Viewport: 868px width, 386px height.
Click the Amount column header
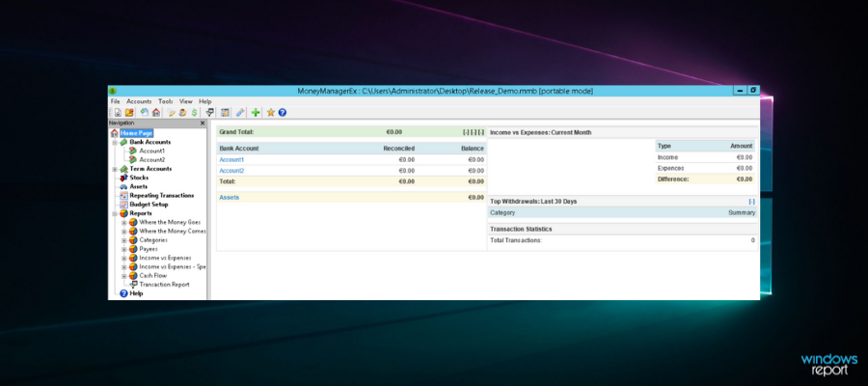pyautogui.click(x=742, y=146)
